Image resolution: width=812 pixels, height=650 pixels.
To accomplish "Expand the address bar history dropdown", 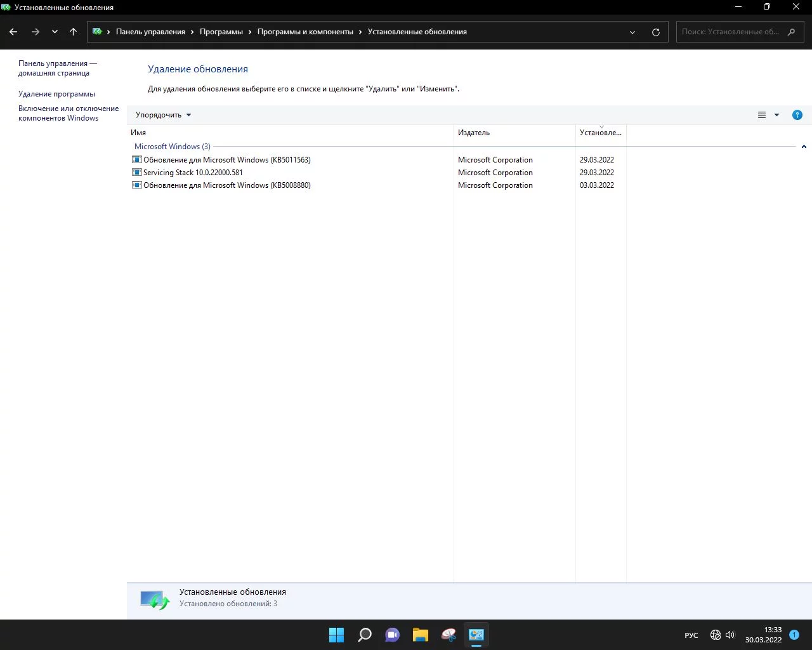I will (632, 32).
